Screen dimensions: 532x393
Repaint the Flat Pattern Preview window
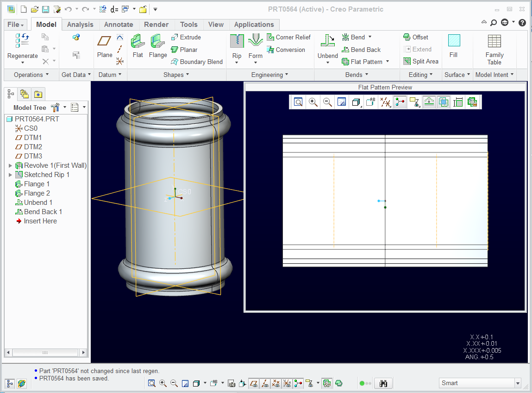[342, 102]
